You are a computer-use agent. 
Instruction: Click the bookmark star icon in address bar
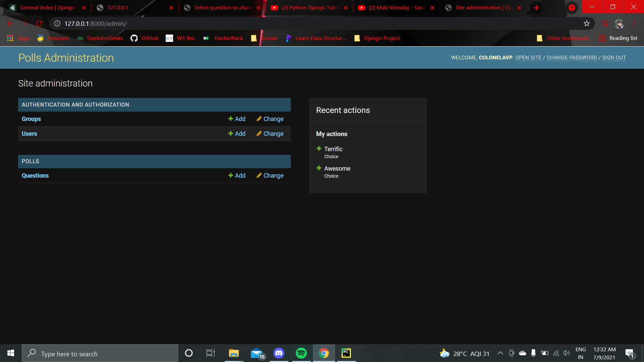coord(586,23)
